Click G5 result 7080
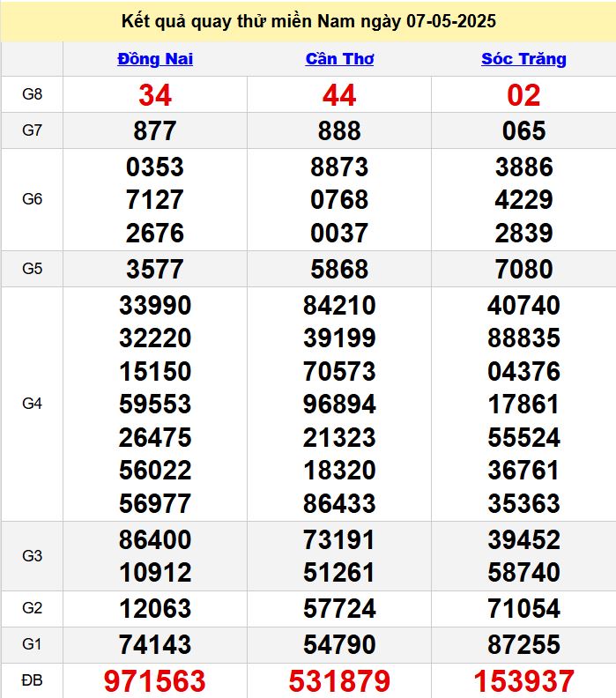Viewport: 616px width, 698px height. pos(523,269)
